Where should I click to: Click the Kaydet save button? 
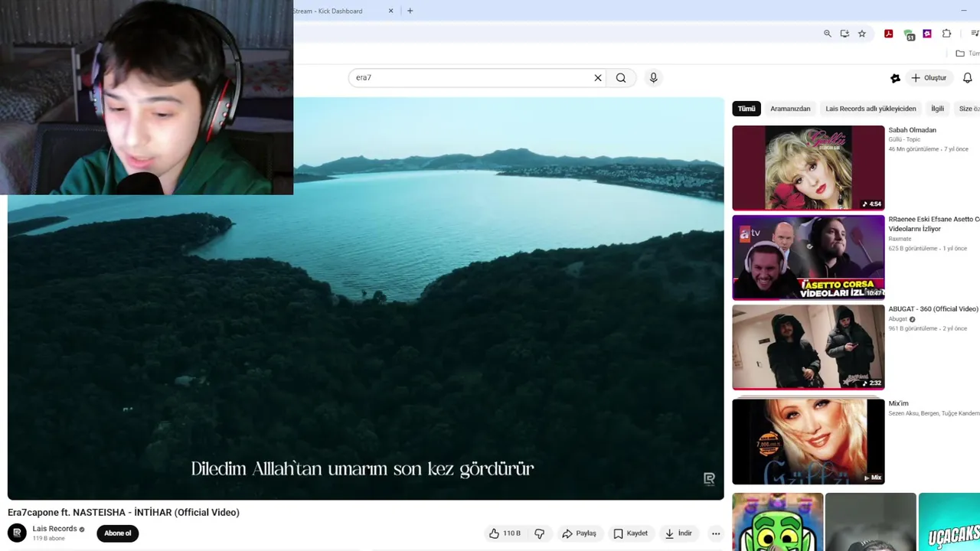tap(630, 533)
